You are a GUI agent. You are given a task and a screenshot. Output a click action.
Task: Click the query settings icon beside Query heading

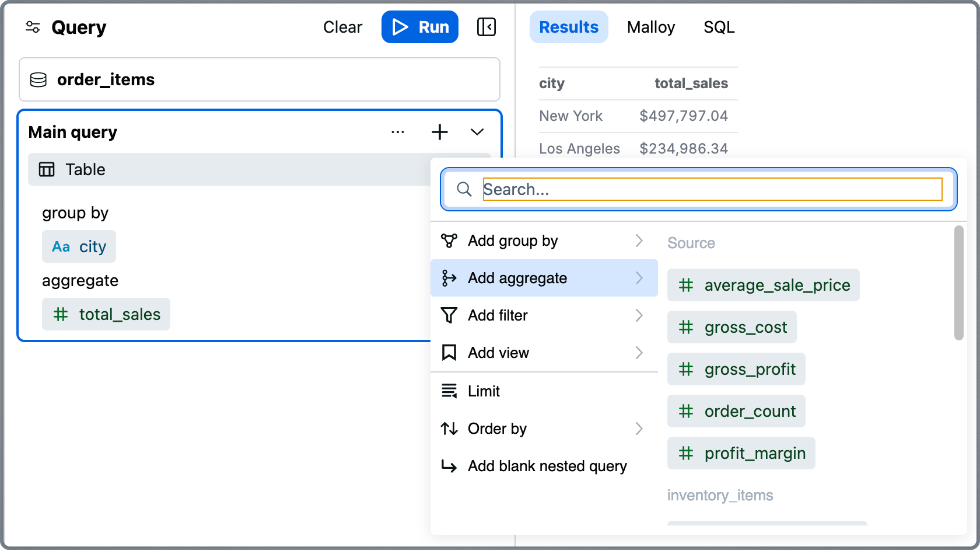[x=32, y=27]
